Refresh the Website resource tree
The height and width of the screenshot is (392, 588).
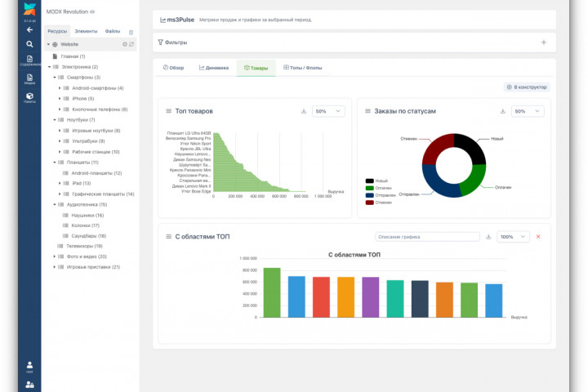(x=132, y=44)
